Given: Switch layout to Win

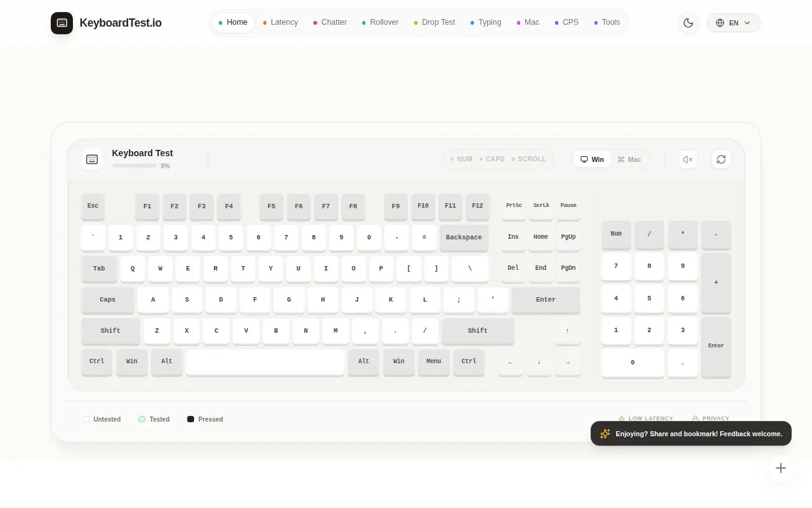Looking at the screenshot, I should [593, 159].
